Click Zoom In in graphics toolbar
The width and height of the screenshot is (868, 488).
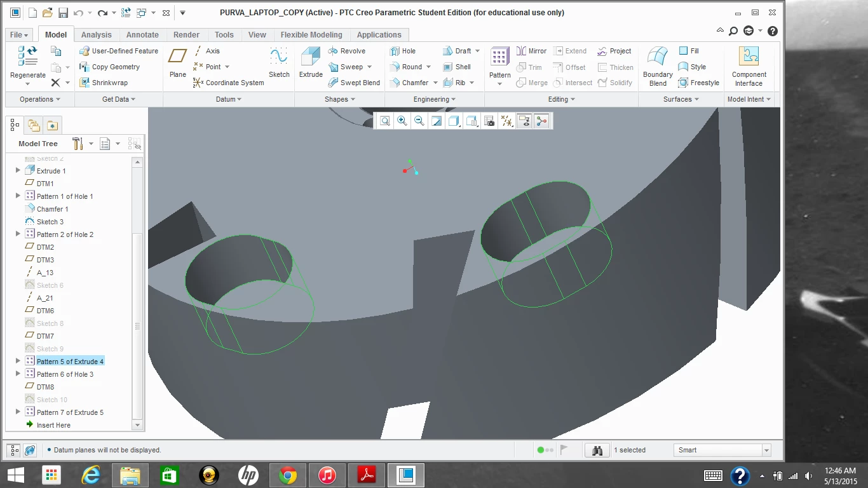coord(402,121)
